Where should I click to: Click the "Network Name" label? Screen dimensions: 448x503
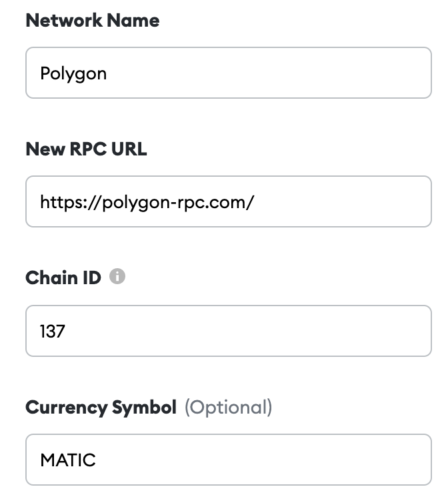92,20
